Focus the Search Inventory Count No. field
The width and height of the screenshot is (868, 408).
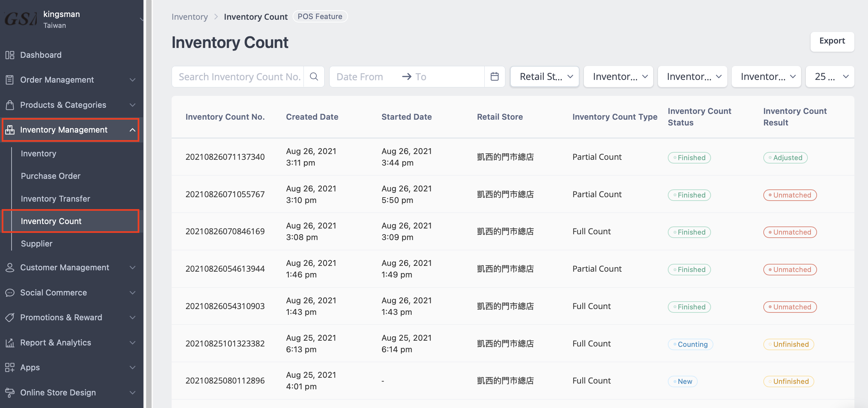pyautogui.click(x=239, y=77)
